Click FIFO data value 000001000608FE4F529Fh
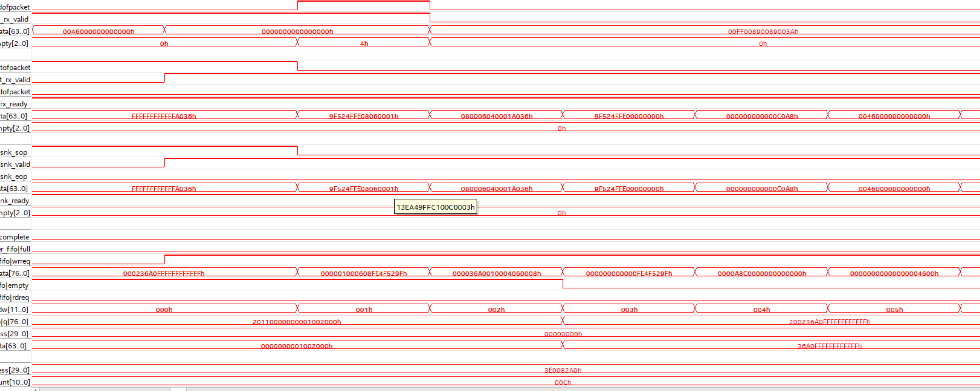980x391 pixels. pos(364,273)
